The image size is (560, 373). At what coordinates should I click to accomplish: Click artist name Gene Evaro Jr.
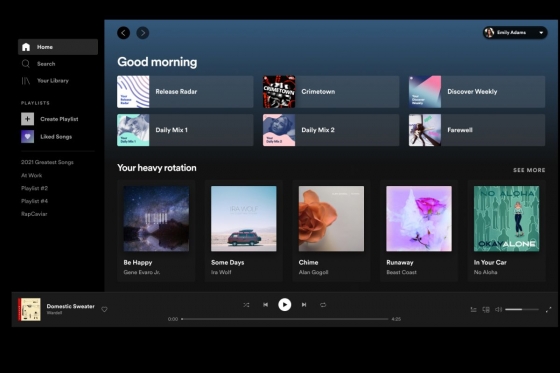pyautogui.click(x=142, y=272)
